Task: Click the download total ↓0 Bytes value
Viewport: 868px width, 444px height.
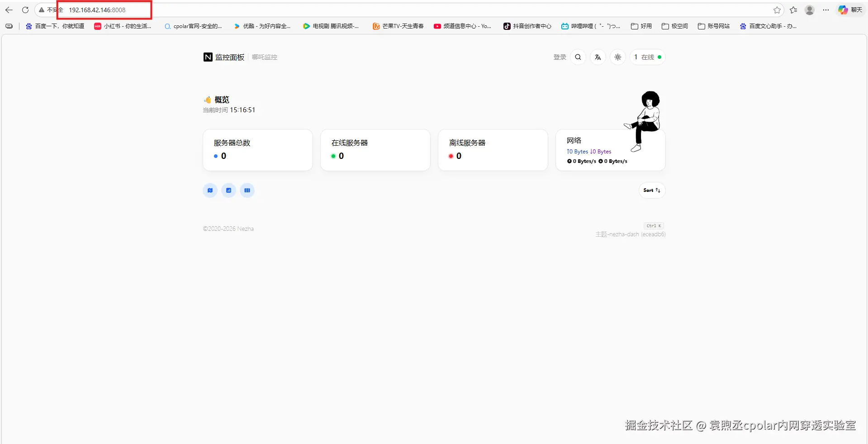Action: click(601, 152)
